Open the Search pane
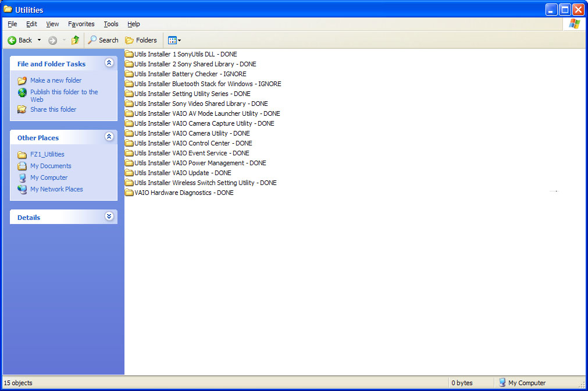Viewport: 588px width, 391px height. (103, 40)
